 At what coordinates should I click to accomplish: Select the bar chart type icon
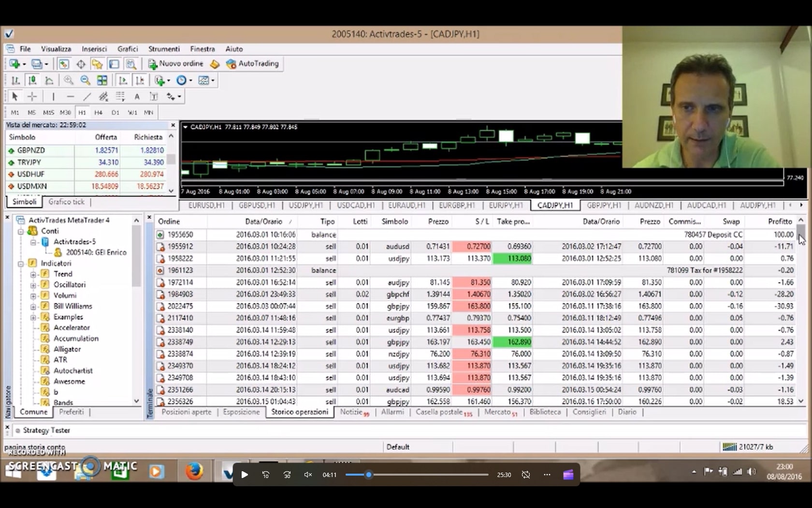(15, 80)
